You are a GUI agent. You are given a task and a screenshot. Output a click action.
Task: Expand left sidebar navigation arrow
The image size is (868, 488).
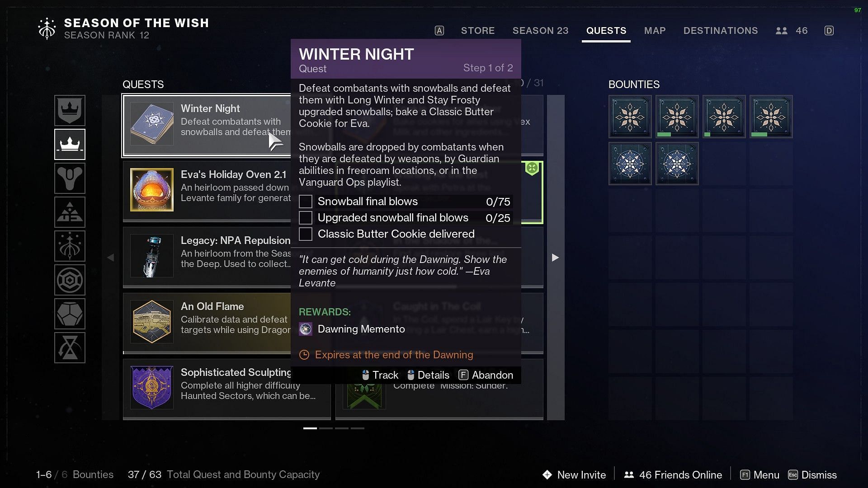tap(110, 258)
